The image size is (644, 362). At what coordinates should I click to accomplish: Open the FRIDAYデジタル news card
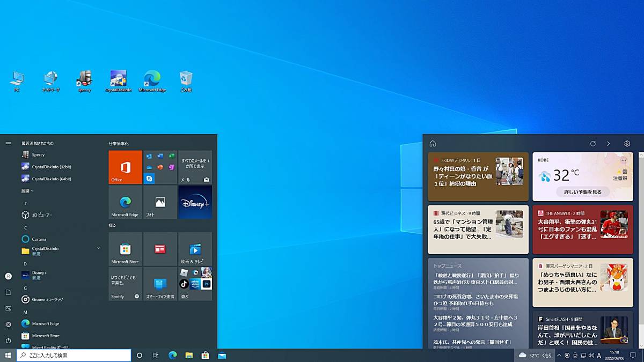(478, 176)
